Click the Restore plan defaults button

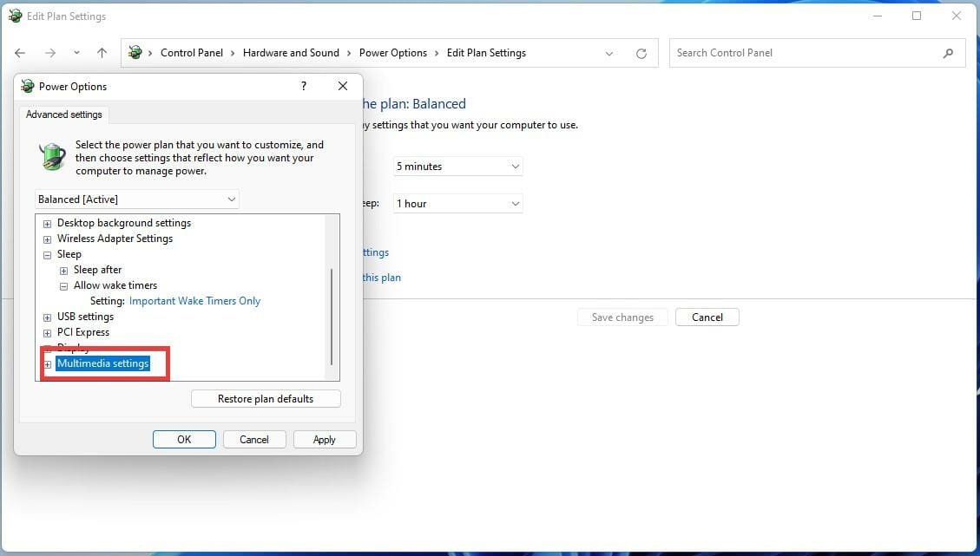click(x=266, y=398)
